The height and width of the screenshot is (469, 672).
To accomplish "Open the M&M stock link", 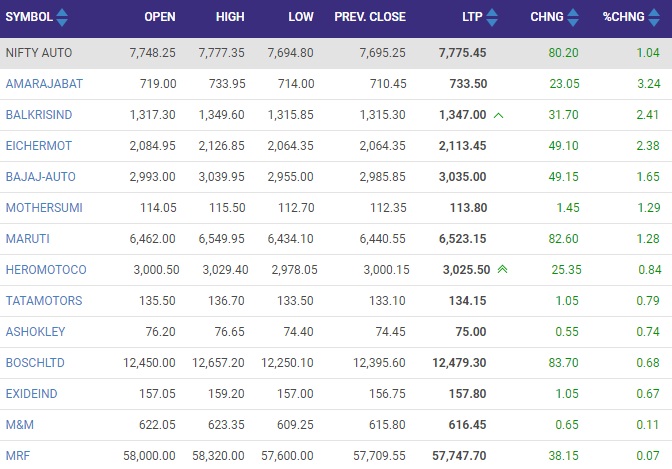I will point(20,424).
